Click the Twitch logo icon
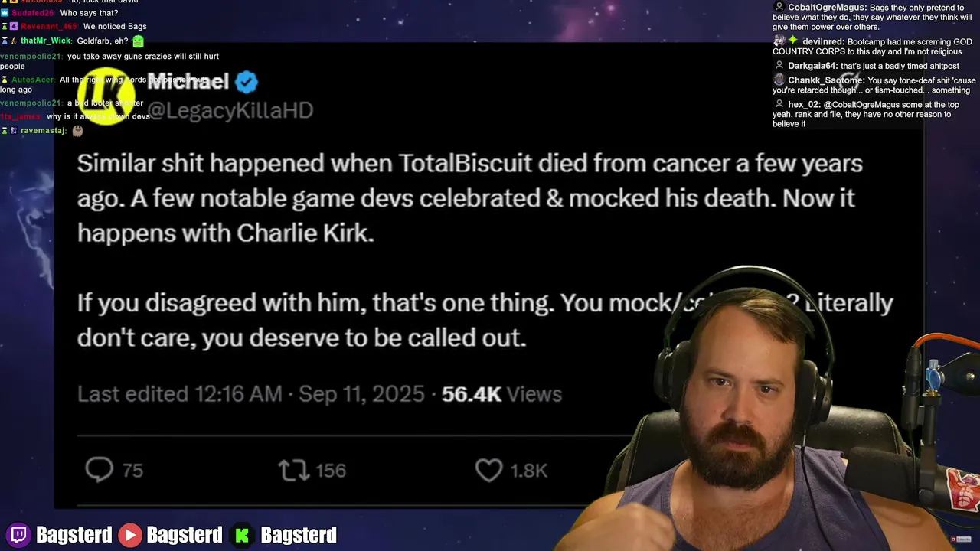Image resolution: width=980 pixels, height=551 pixels. pos(18,534)
